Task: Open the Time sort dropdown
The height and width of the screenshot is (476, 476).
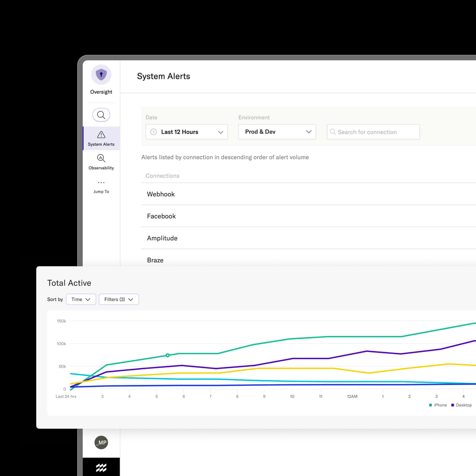Action: point(81,299)
